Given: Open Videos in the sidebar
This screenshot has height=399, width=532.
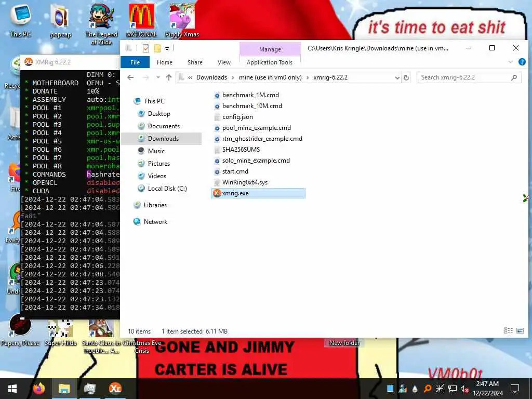Looking at the screenshot, I should pos(152,176).
